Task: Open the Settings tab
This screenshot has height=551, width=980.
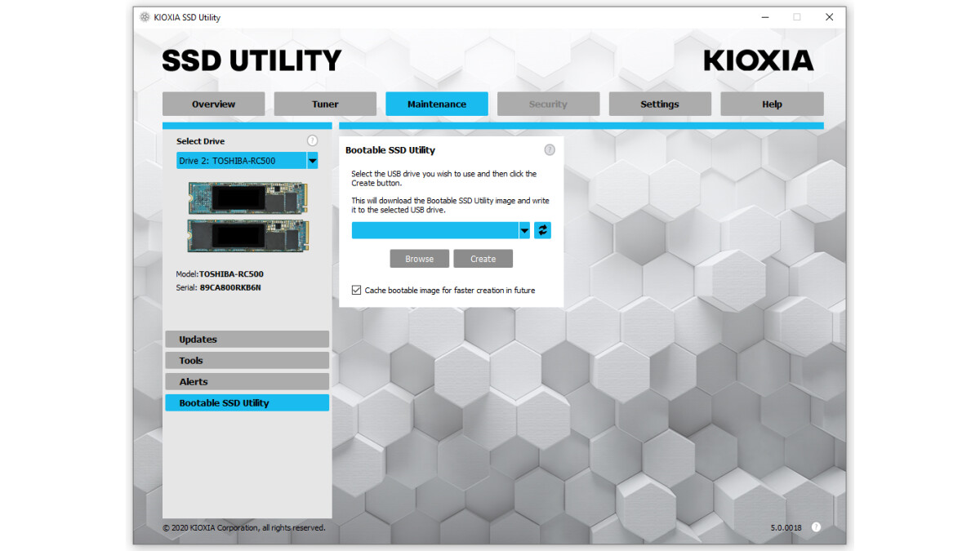Action: 660,104
